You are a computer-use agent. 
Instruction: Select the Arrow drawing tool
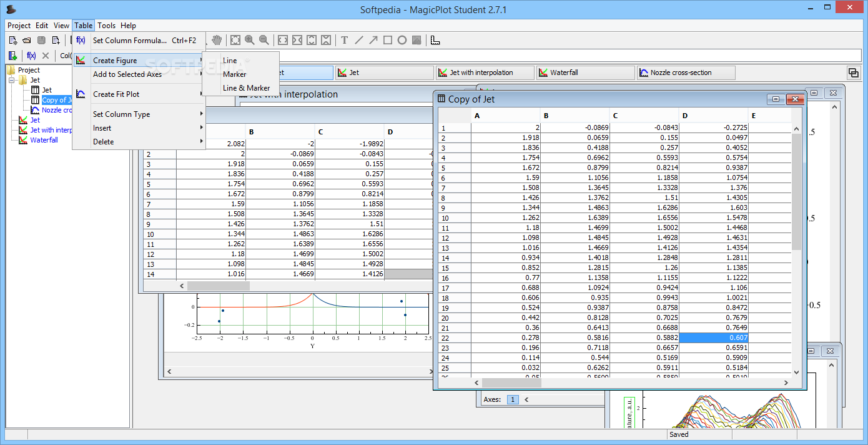[373, 40]
